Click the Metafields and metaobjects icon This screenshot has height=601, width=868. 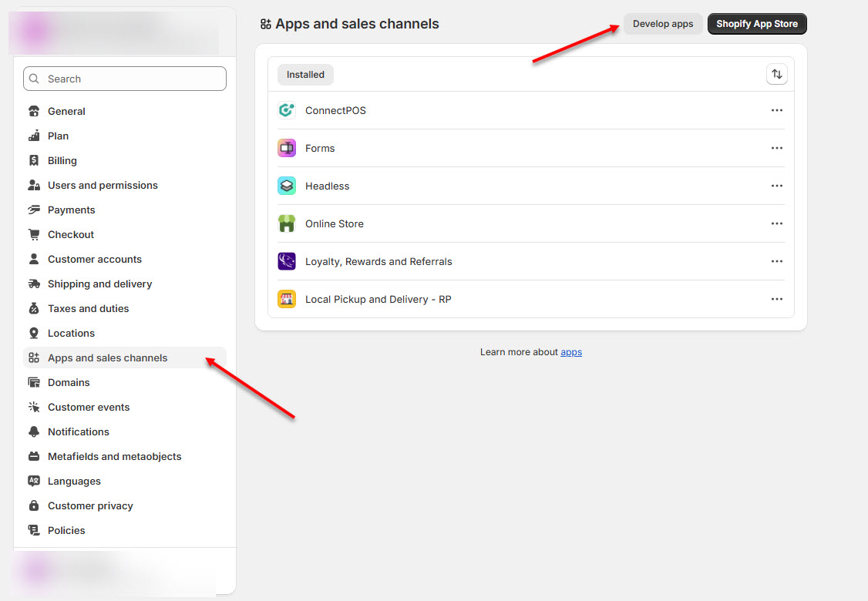tap(34, 457)
